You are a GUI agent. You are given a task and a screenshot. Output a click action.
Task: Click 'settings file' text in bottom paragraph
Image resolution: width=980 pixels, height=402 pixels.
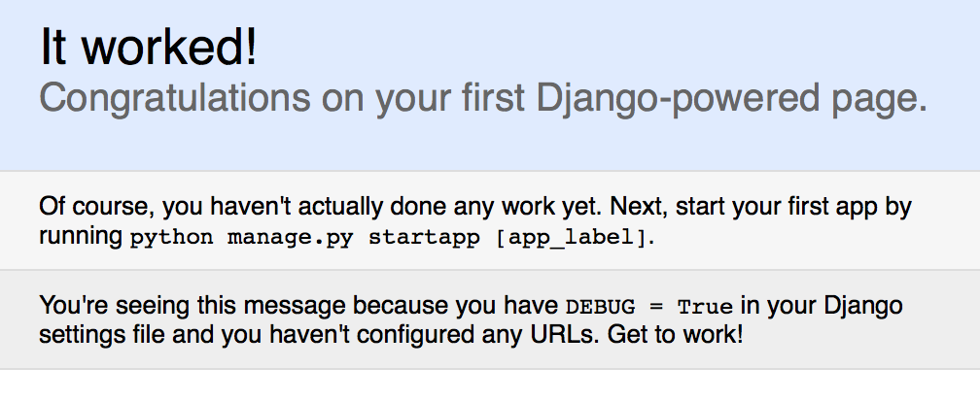pyautogui.click(x=101, y=335)
